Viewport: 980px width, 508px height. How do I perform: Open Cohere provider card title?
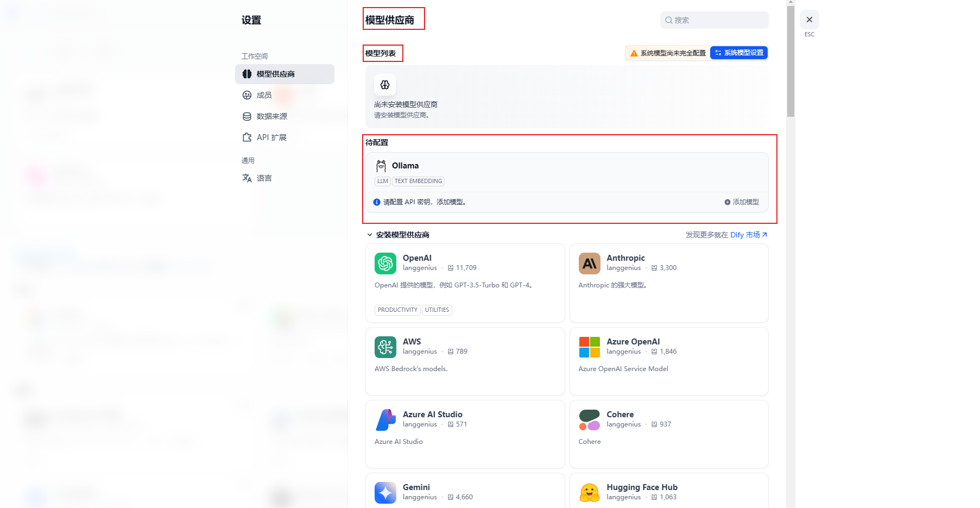(620, 415)
